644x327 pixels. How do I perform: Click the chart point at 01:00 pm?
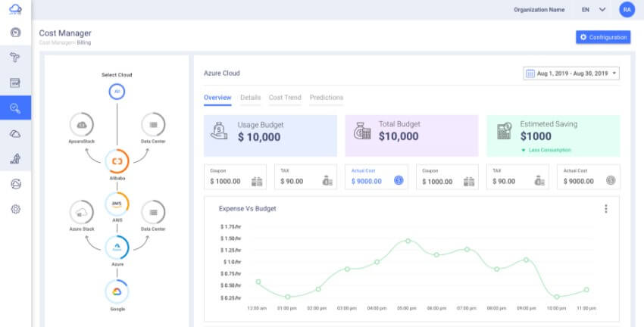pos(287,297)
